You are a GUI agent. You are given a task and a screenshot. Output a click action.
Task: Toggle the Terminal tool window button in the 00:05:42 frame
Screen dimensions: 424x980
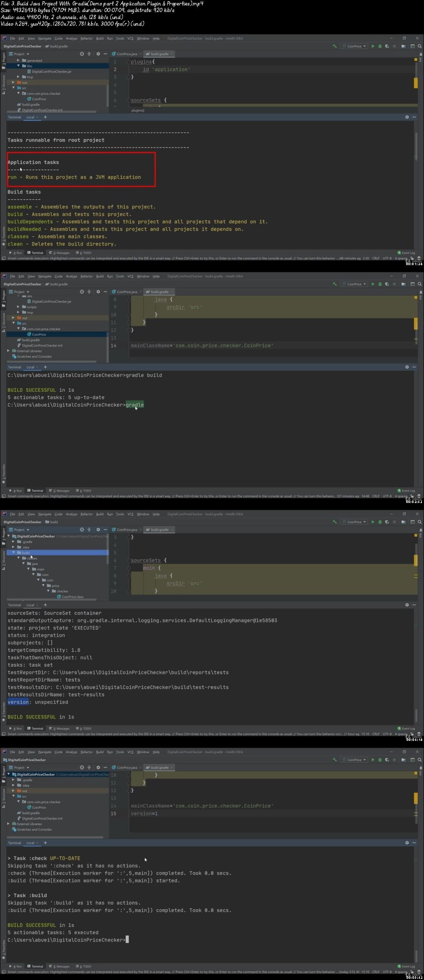[35, 966]
